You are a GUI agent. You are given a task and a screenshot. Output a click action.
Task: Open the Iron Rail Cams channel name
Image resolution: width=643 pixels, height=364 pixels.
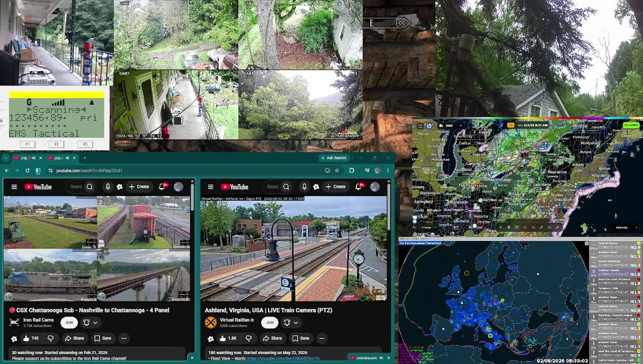click(x=38, y=320)
